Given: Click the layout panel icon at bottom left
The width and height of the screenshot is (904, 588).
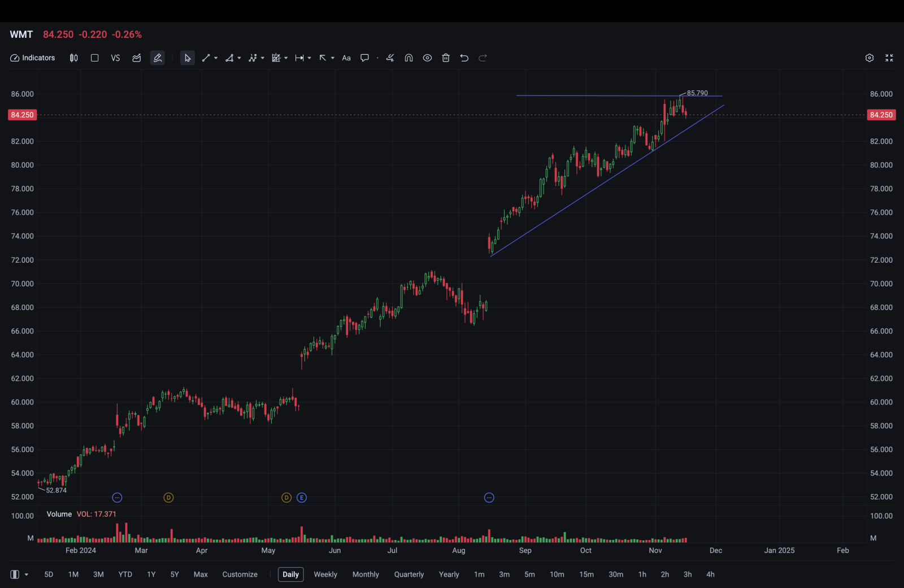Looking at the screenshot, I should click(x=15, y=574).
